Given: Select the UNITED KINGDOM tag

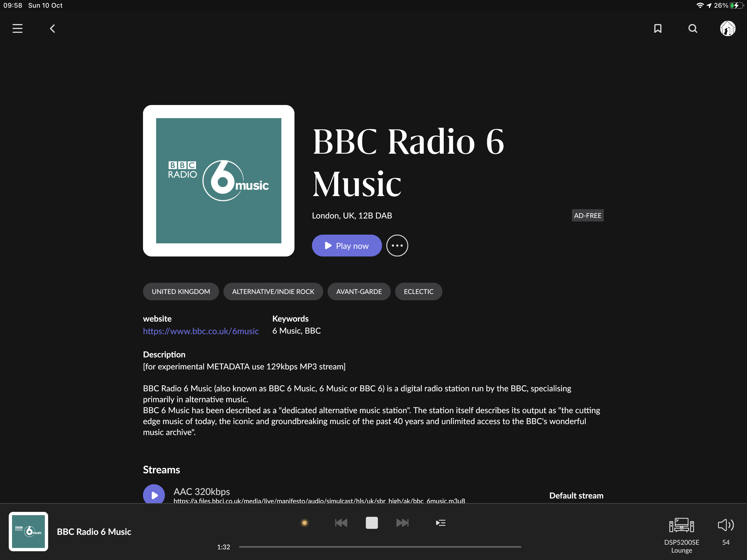Looking at the screenshot, I should tap(181, 291).
